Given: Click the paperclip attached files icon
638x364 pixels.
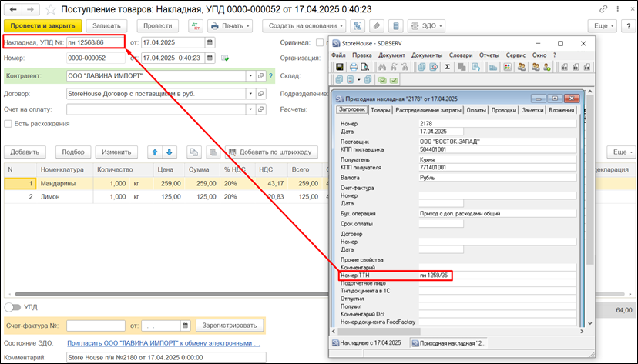Looking at the screenshot, I should click(377, 25).
